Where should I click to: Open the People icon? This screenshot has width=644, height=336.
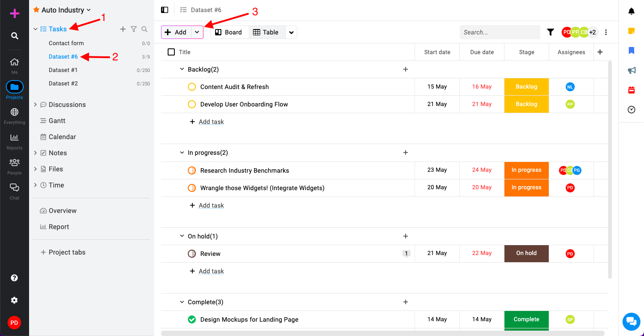14,162
